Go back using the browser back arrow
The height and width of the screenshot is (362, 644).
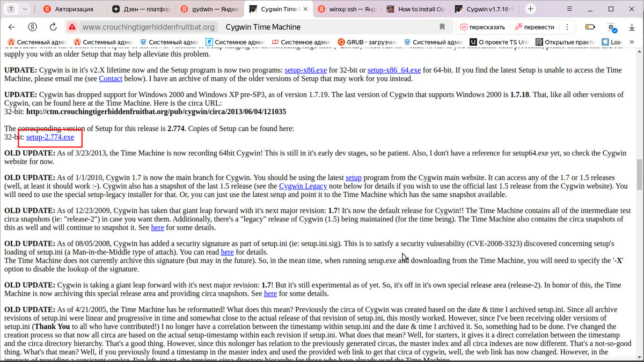pos(12,27)
